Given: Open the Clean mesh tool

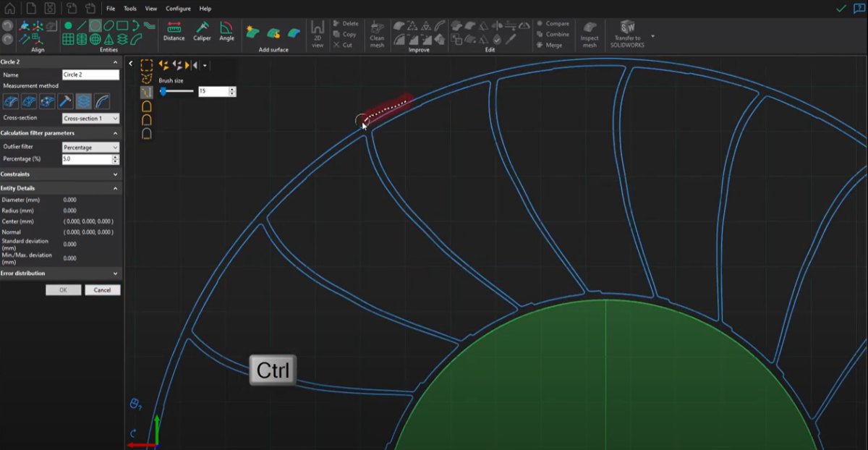Looking at the screenshot, I should 378,33.
